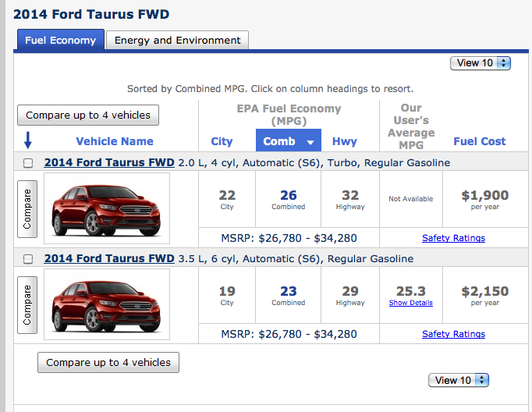Click the EPA Fuel Economy (MPG) header

(x=289, y=115)
